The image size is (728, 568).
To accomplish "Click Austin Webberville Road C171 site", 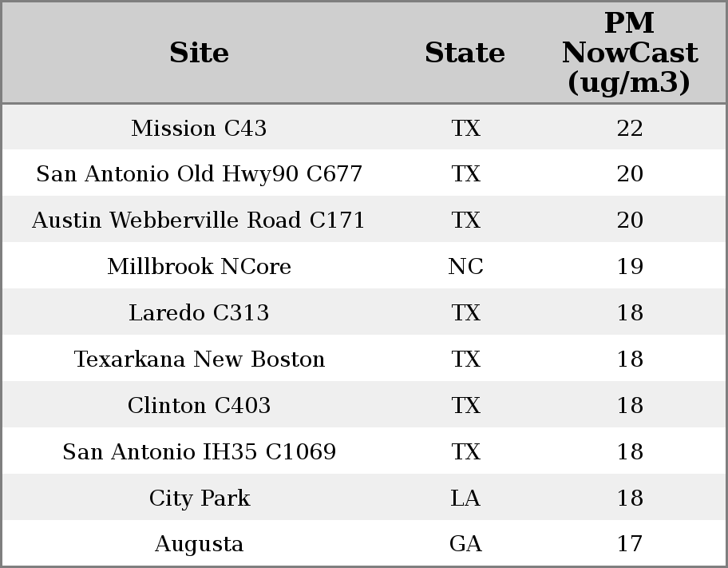I will [x=199, y=220].
